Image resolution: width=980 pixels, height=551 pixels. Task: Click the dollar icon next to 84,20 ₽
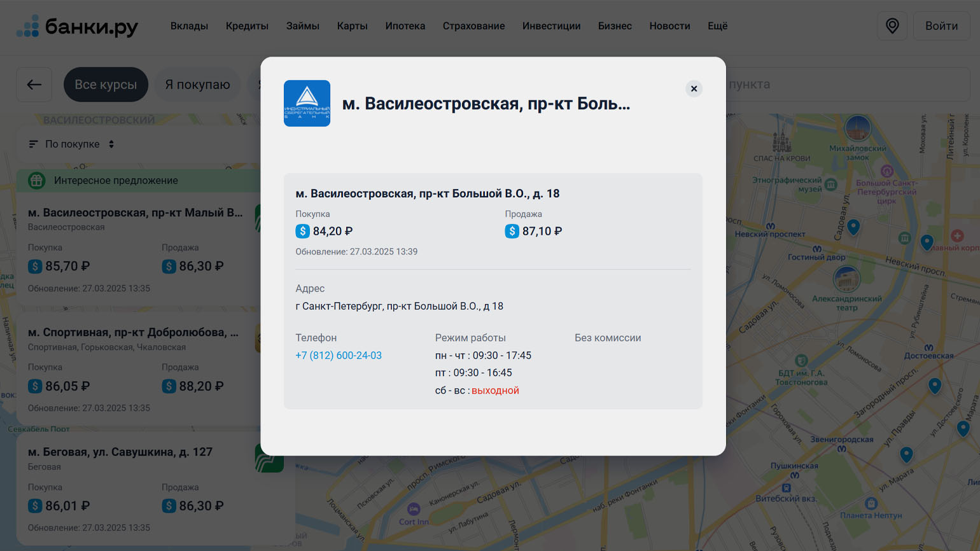click(x=302, y=231)
